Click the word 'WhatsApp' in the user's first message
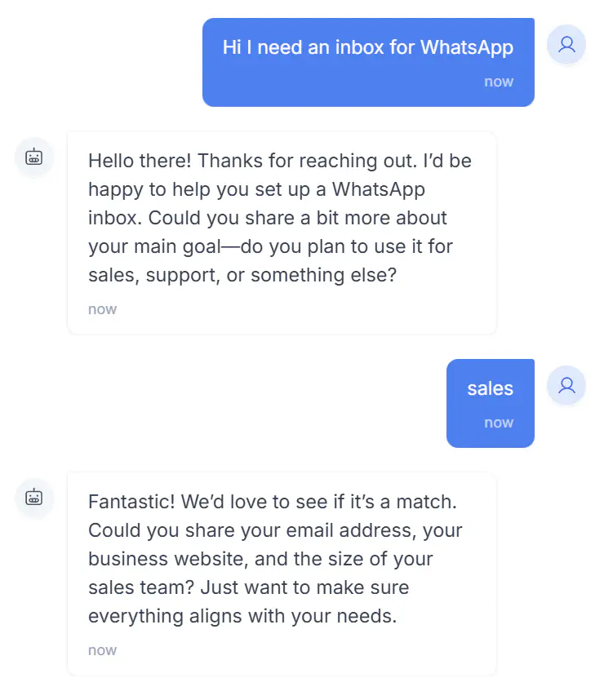Image resolution: width=604 pixels, height=700 pixels. pyautogui.click(x=467, y=48)
